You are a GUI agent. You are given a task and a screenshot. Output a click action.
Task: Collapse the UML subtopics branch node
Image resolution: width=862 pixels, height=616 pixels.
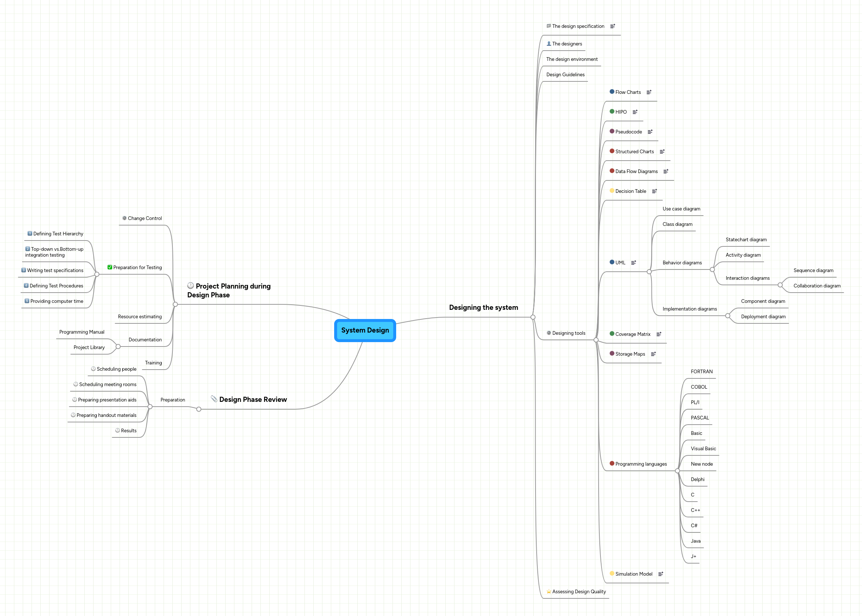coord(650,271)
